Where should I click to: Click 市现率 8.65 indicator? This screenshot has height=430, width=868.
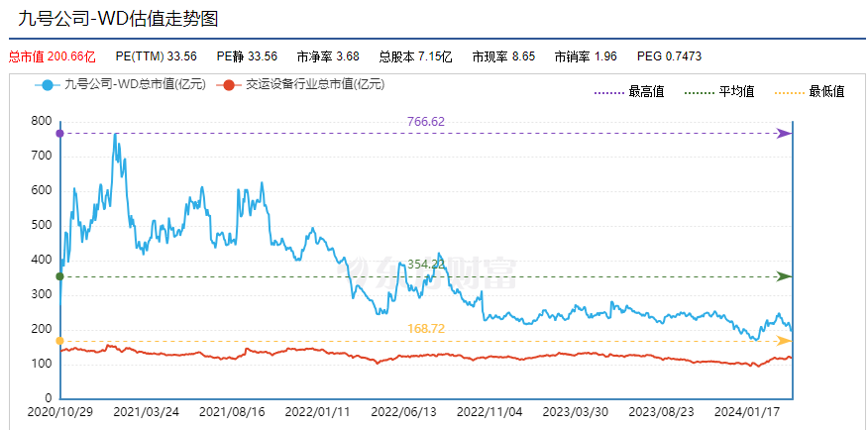coord(503,56)
